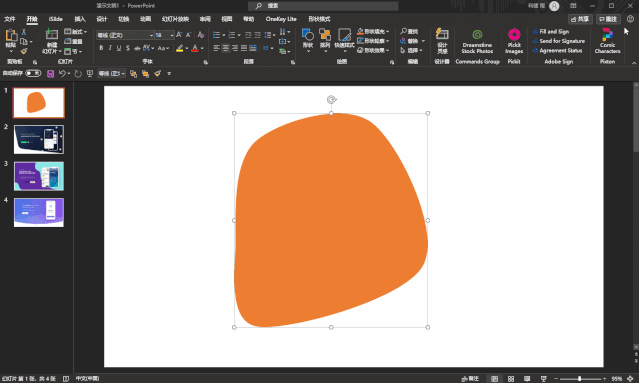Adjust the zoom slider in status bar
This screenshot has width=639, height=383.
pyautogui.click(x=580, y=379)
